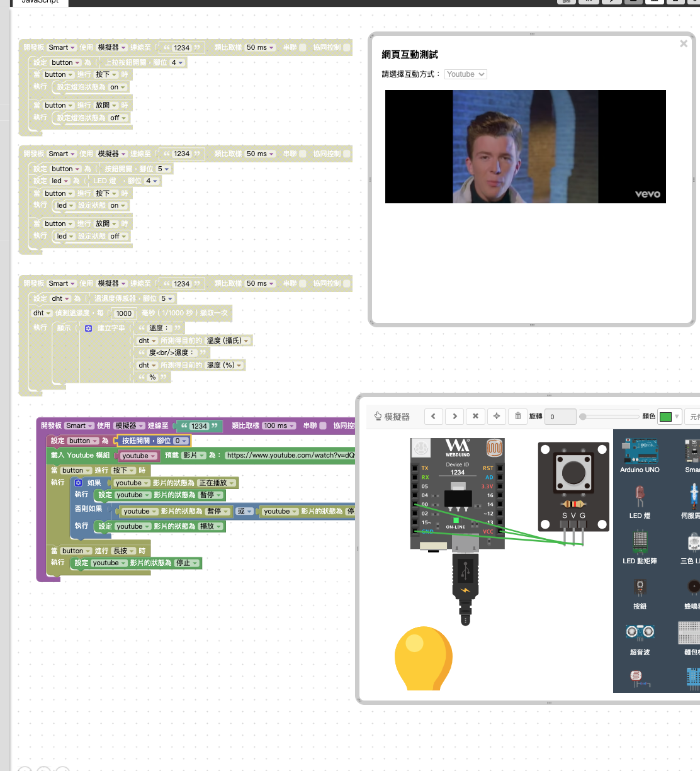Open the 正在播放 video state dropdown
The width and height of the screenshot is (700, 771).
coord(217,483)
